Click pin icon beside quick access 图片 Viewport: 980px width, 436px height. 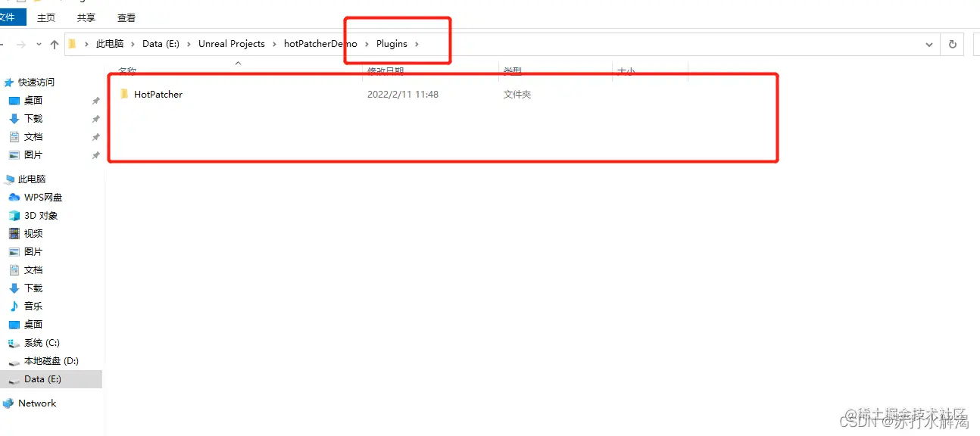[x=95, y=155]
